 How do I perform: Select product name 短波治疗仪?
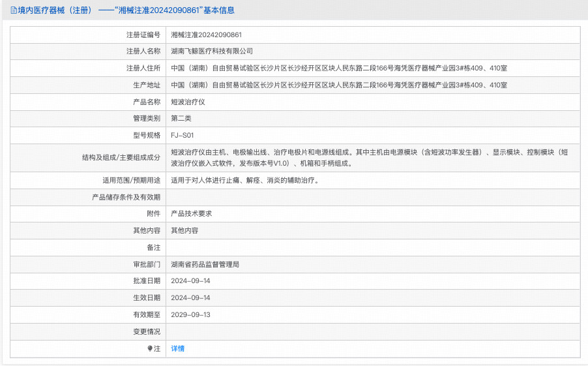pyautogui.click(x=188, y=102)
